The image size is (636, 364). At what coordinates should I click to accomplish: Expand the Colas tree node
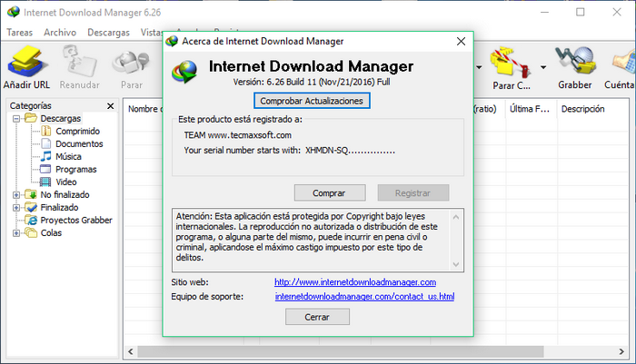click(x=16, y=233)
